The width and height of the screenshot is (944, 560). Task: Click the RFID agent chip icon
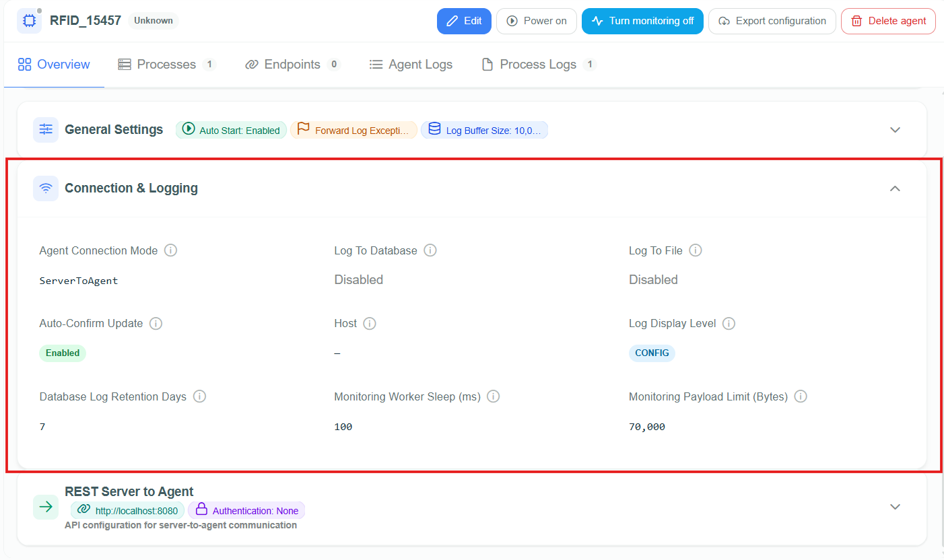pyautogui.click(x=30, y=21)
